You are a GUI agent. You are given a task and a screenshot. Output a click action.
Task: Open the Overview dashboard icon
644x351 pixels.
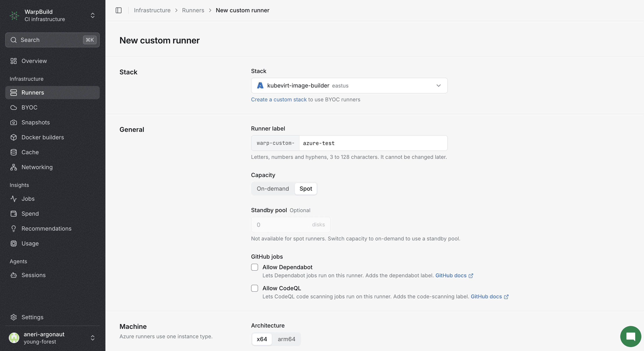13,61
